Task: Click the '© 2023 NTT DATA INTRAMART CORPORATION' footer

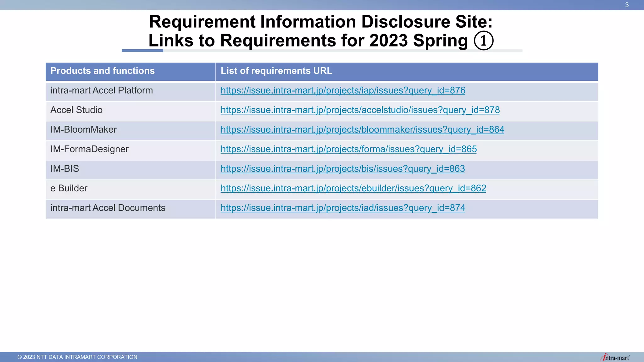Action: [77, 357]
